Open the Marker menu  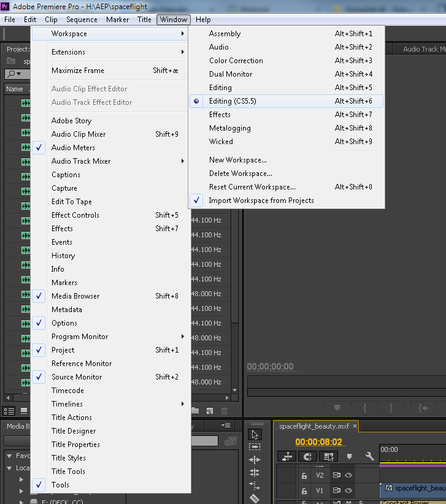[x=117, y=20]
